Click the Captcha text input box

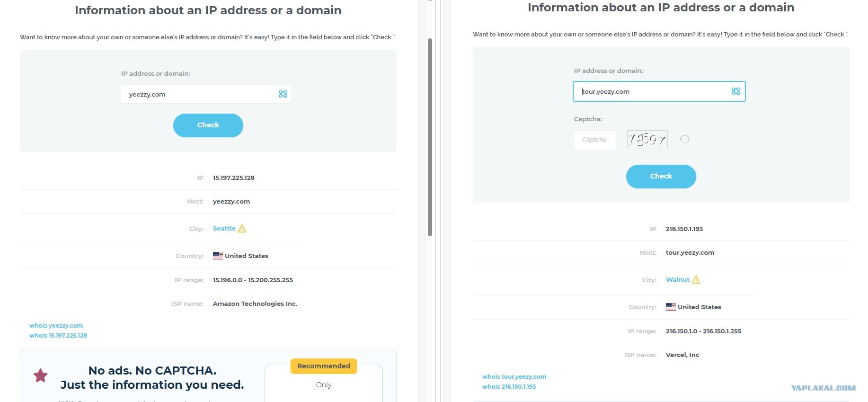(595, 140)
